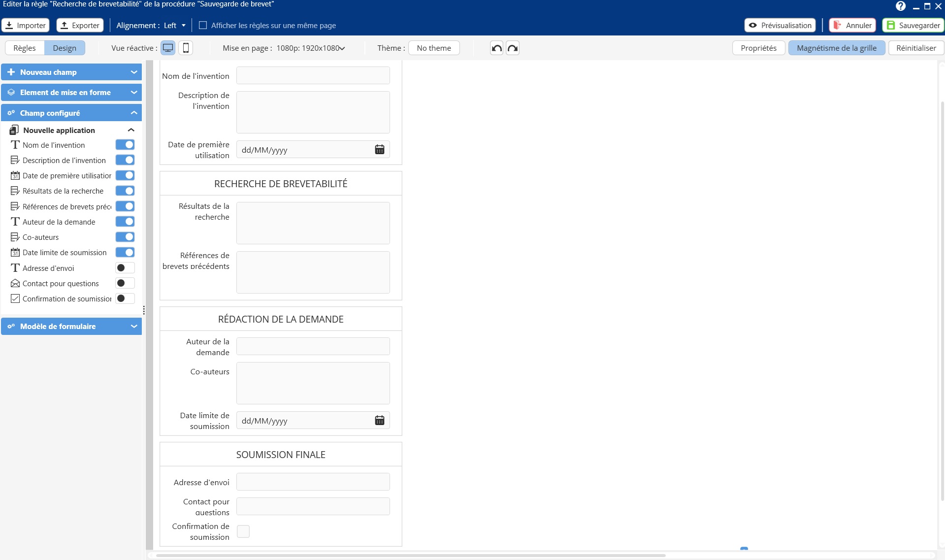Toggle off Date de première utilisation field
945x560 pixels.
coord(125,175)
